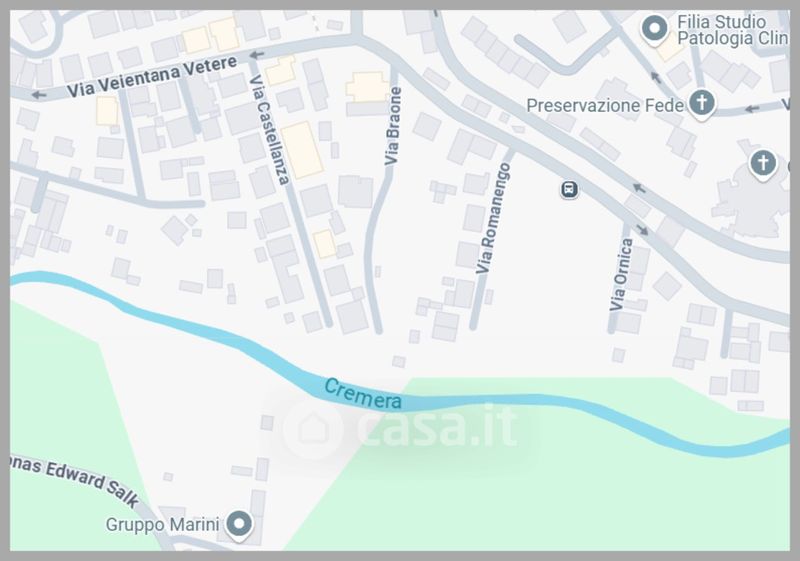This screenshot has width=800, height=561.
Task: Click the Filia Studio Patologia location pin
Action: pos(654,30)
